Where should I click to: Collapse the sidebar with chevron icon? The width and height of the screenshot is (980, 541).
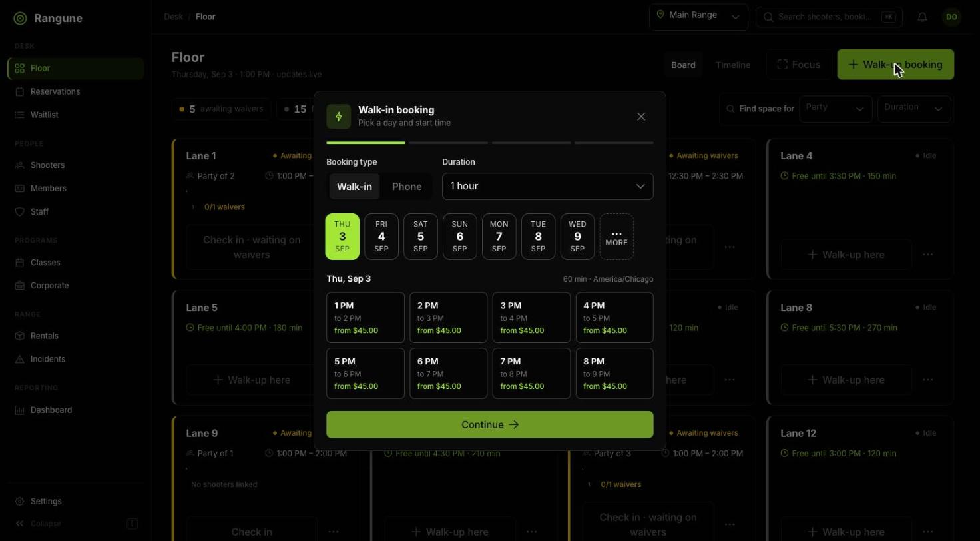coord(20,524)
